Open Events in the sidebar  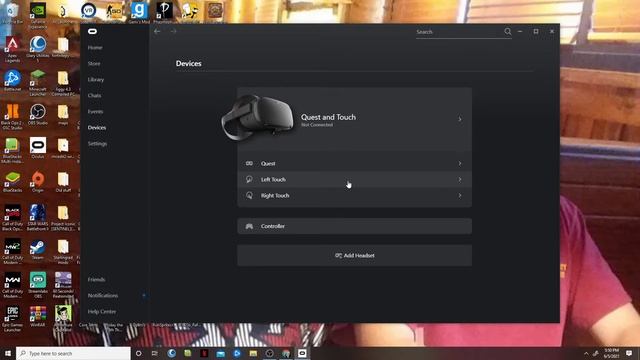[x=95, y=111]
